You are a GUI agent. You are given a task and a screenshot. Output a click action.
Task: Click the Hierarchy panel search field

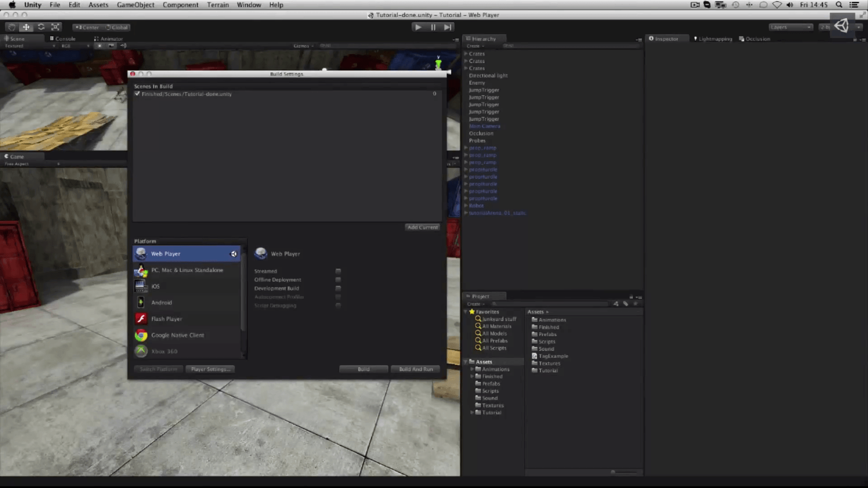(571, 46)
